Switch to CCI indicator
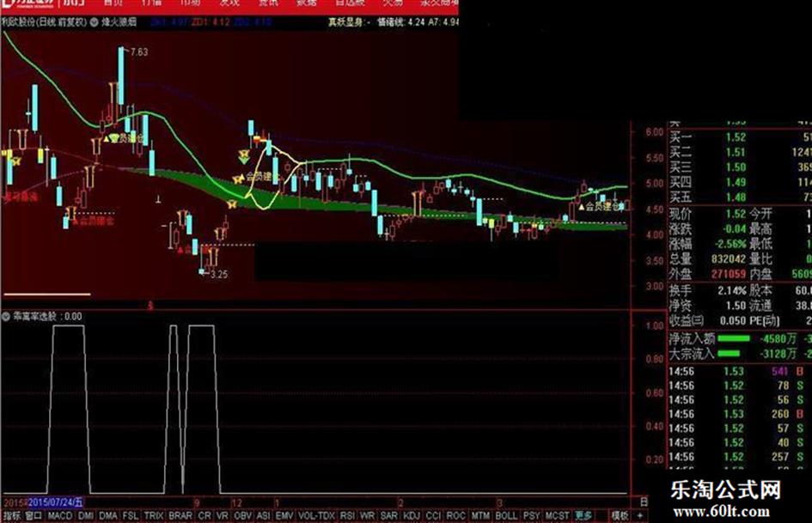Viewport: 812px width, 523px height. [x=432, y=516]
